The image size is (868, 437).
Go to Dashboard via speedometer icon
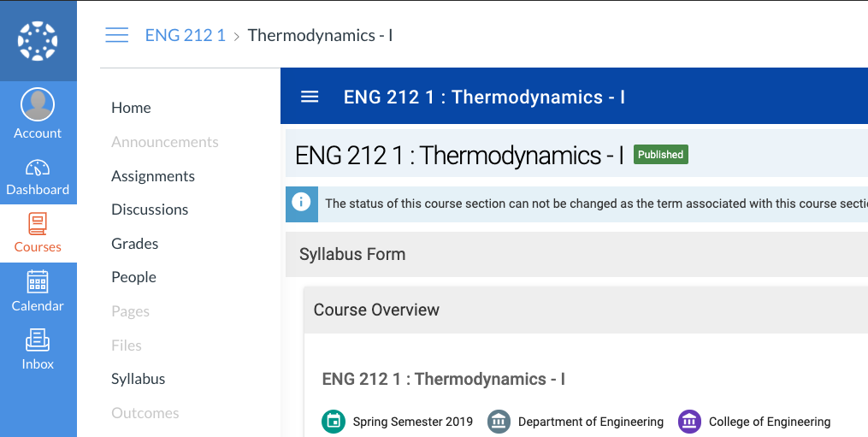(x=38, y=168)
